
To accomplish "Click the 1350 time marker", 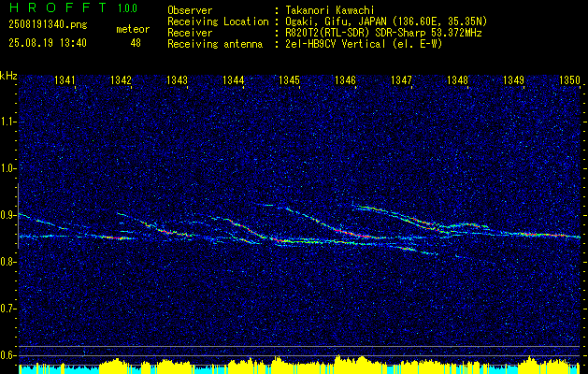I will 569,80.
